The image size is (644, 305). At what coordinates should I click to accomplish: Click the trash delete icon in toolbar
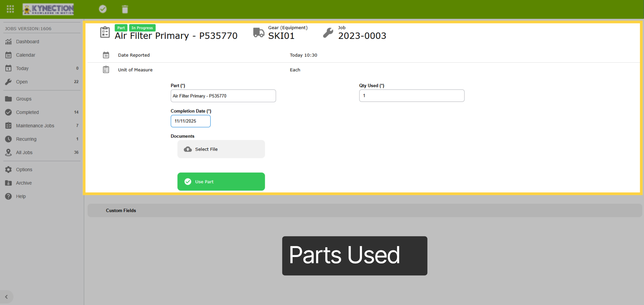(125, 9)
